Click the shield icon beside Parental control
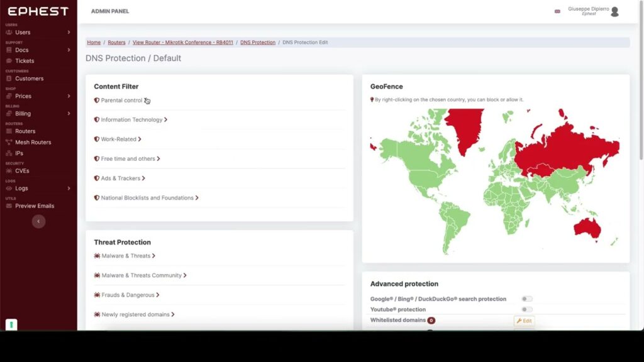Image resolution: width=644 pixels, height=362 pixels. [96, 100]
